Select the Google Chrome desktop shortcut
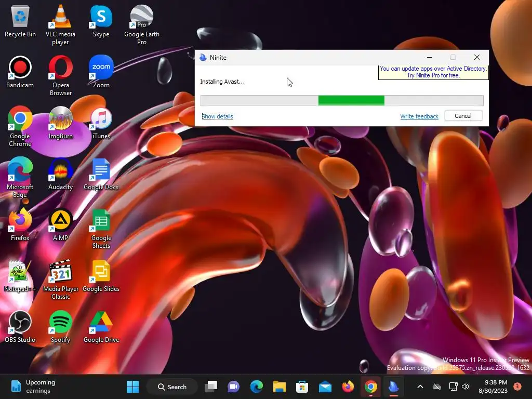 coord(20,127)
